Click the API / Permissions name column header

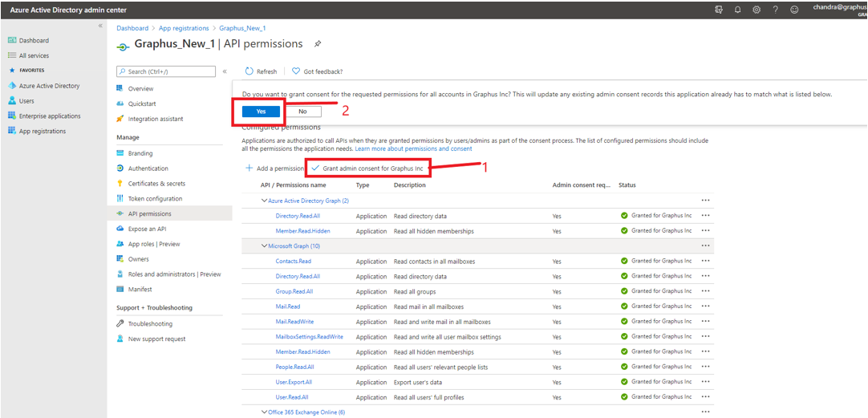(294, 185)
